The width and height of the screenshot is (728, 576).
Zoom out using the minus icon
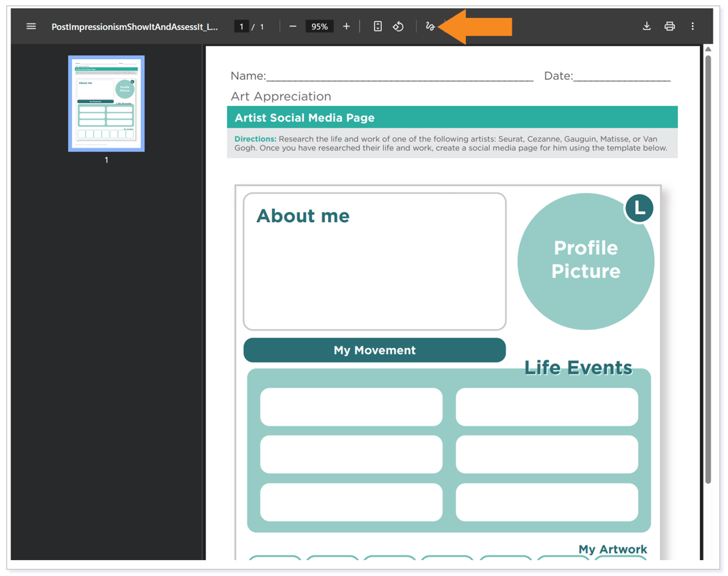pyautogui.click(x=293, y=26)
